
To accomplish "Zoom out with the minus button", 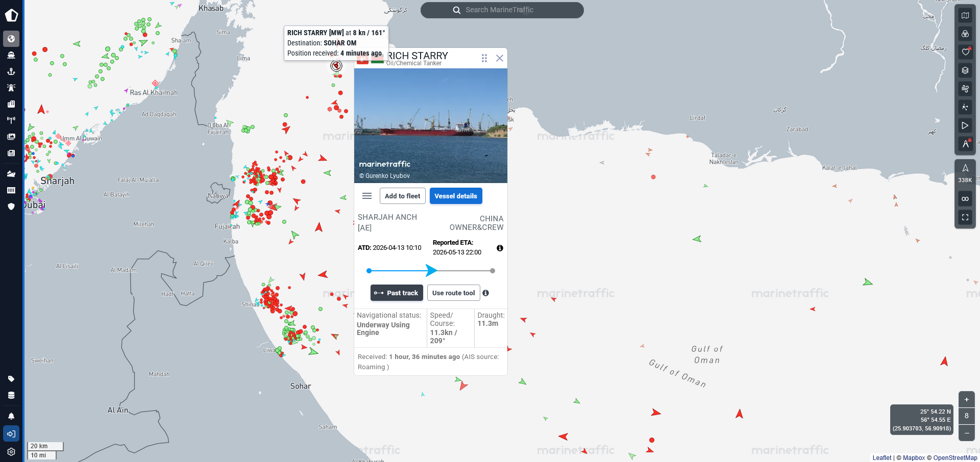I will click(967, 433).
